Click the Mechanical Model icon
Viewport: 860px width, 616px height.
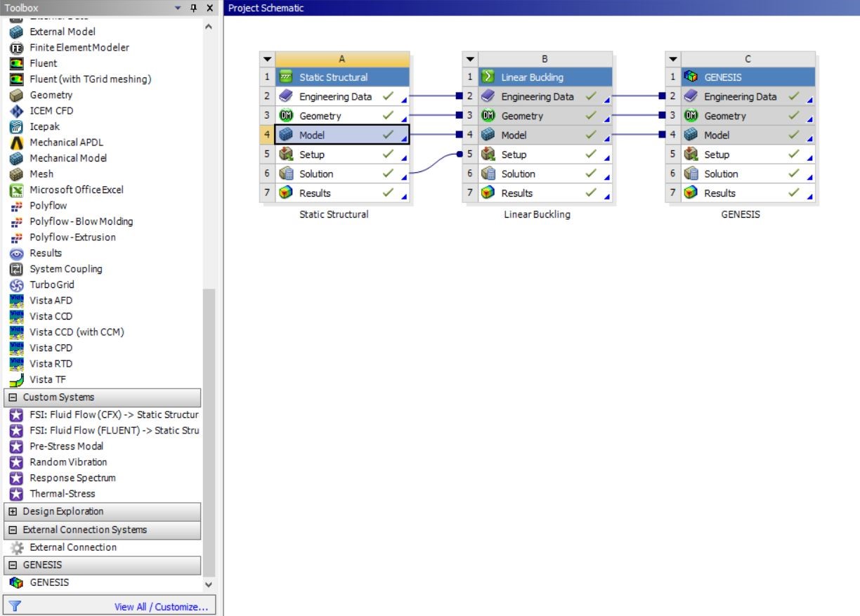pos(15,158)
